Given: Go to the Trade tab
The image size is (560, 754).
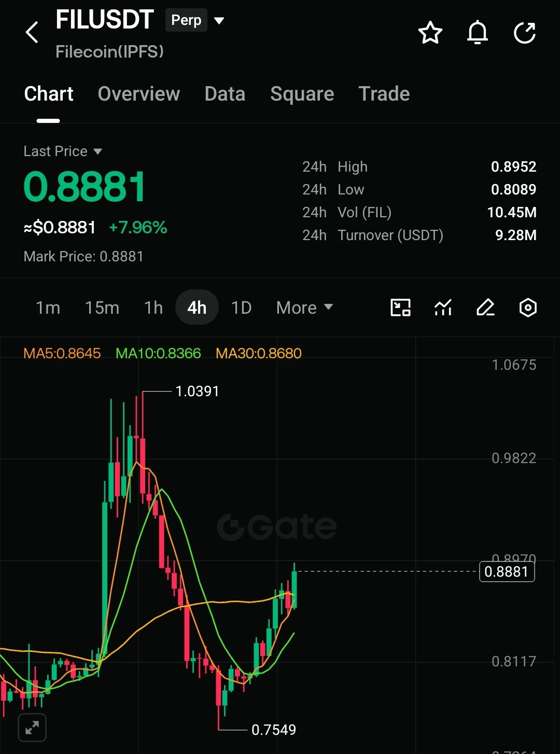Looking at the screenshot, I should [x=384, y=94].
